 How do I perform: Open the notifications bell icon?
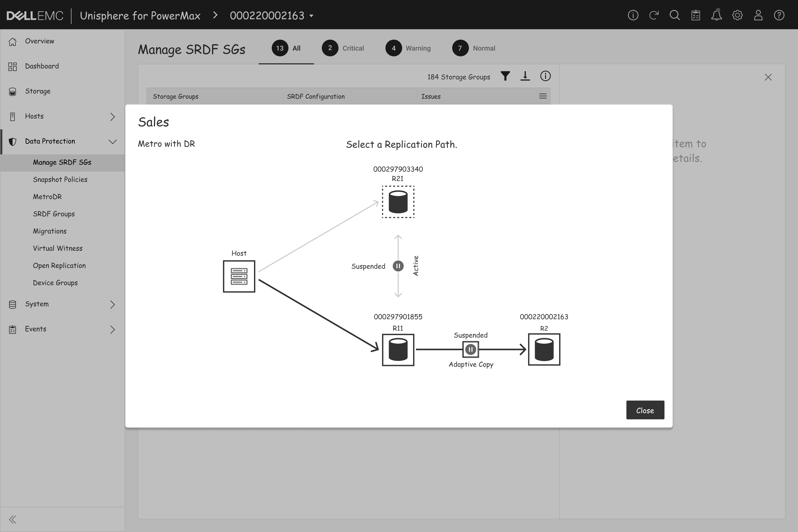click(716, 15)
